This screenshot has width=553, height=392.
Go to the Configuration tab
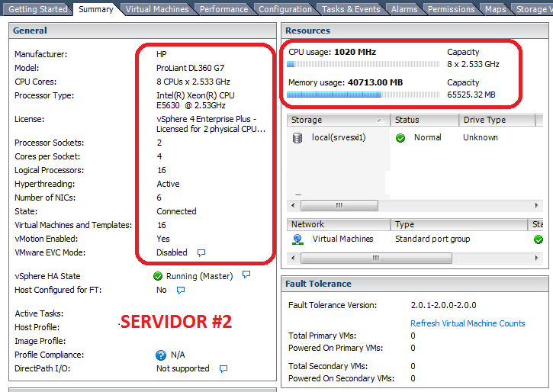pyautogui.click(x=285, y=9)
